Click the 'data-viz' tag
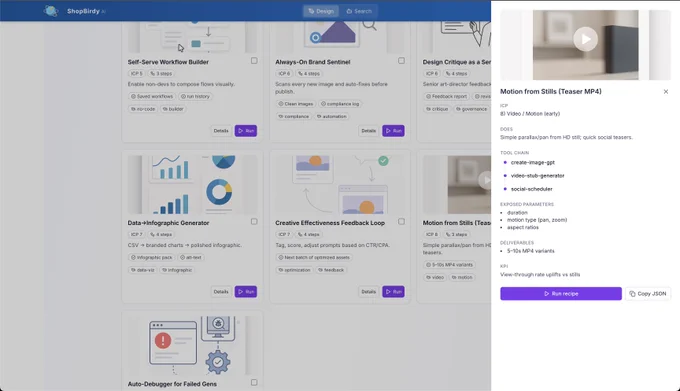 coord(143,270)
